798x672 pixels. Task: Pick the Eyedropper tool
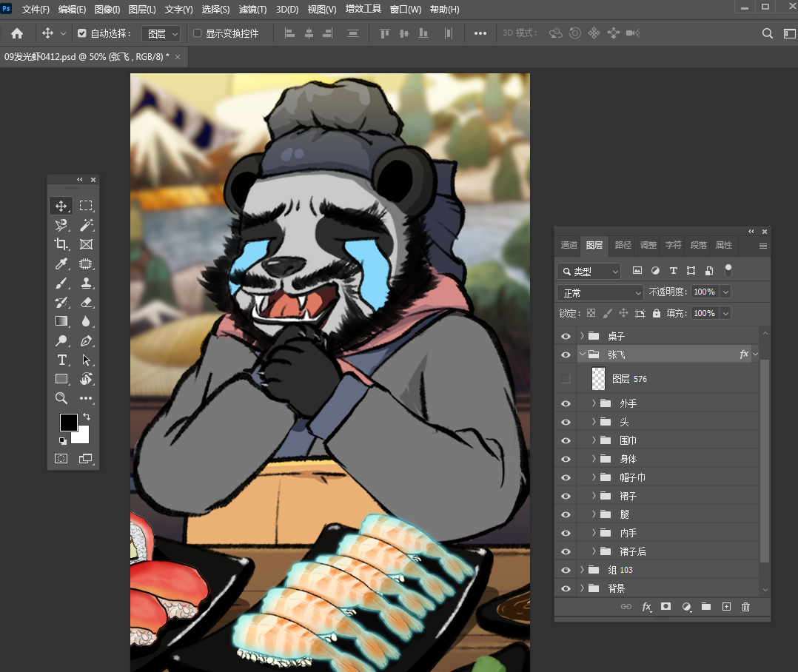pos(61,263)
